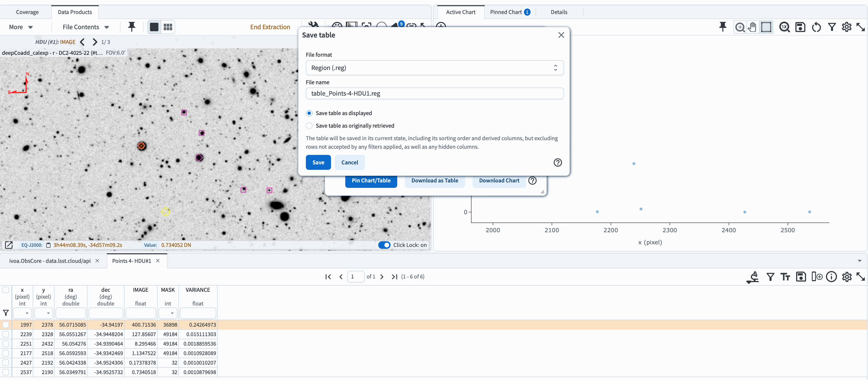This screenshot has height=380, width=868.
Task: Switch image view to grid layout
Action: coord(168,27)
